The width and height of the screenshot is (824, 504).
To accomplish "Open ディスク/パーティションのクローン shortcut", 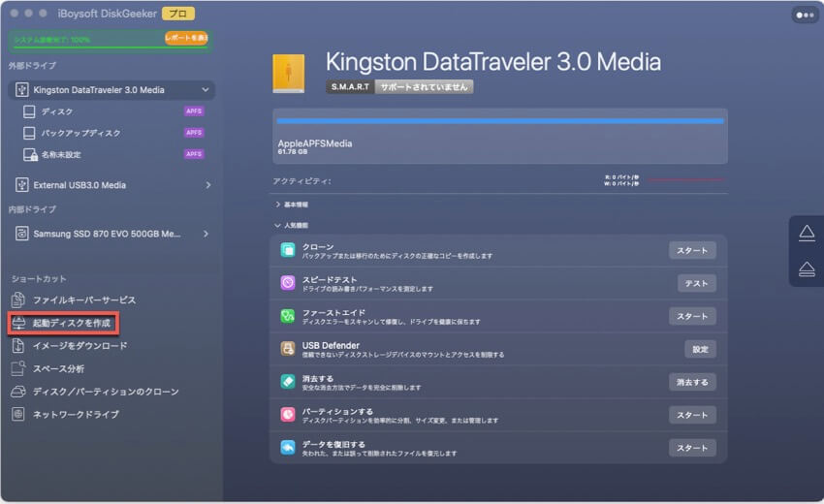I will tap(106, 392).
